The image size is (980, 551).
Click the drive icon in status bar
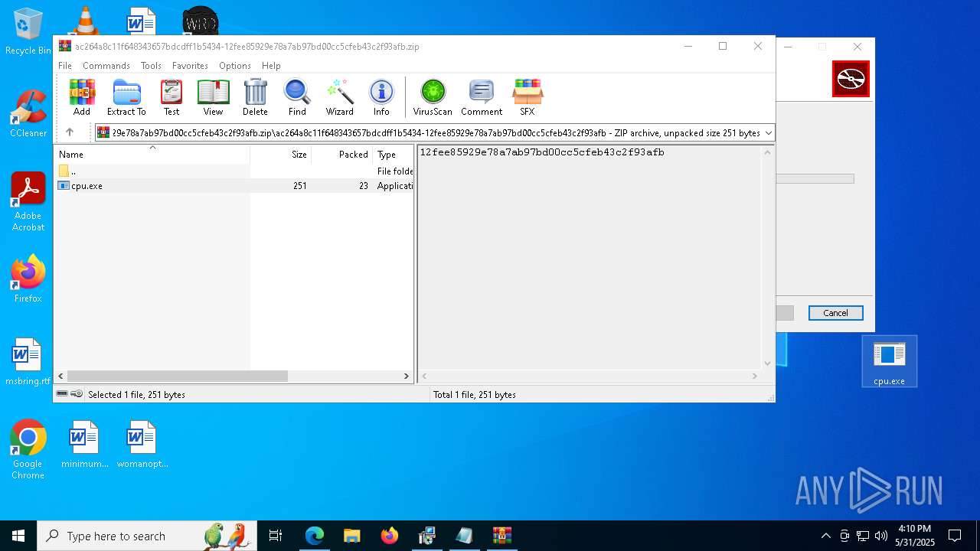62,394
